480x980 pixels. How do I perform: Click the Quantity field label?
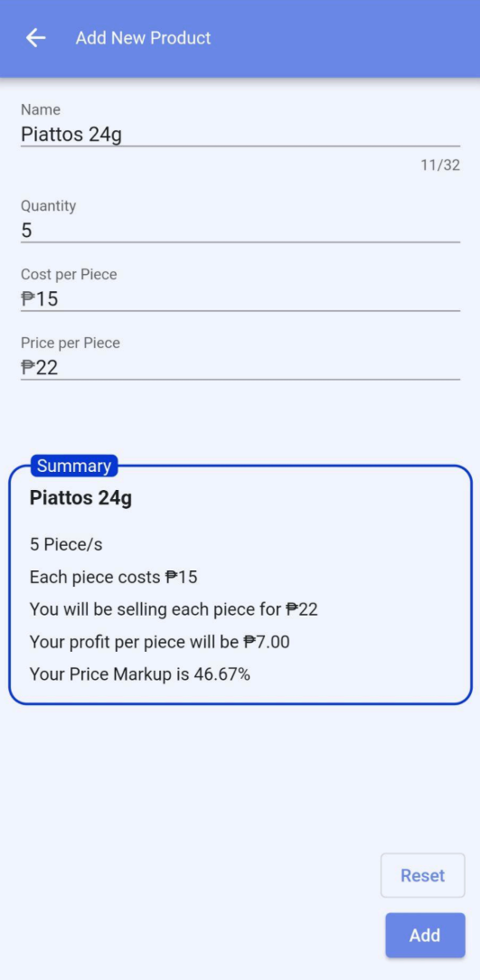point(48,205)
